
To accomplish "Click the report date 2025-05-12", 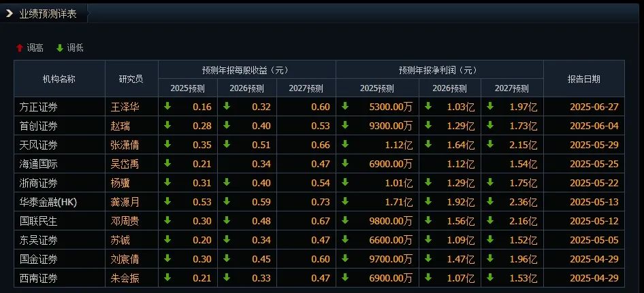I will (x=594, y=221).
